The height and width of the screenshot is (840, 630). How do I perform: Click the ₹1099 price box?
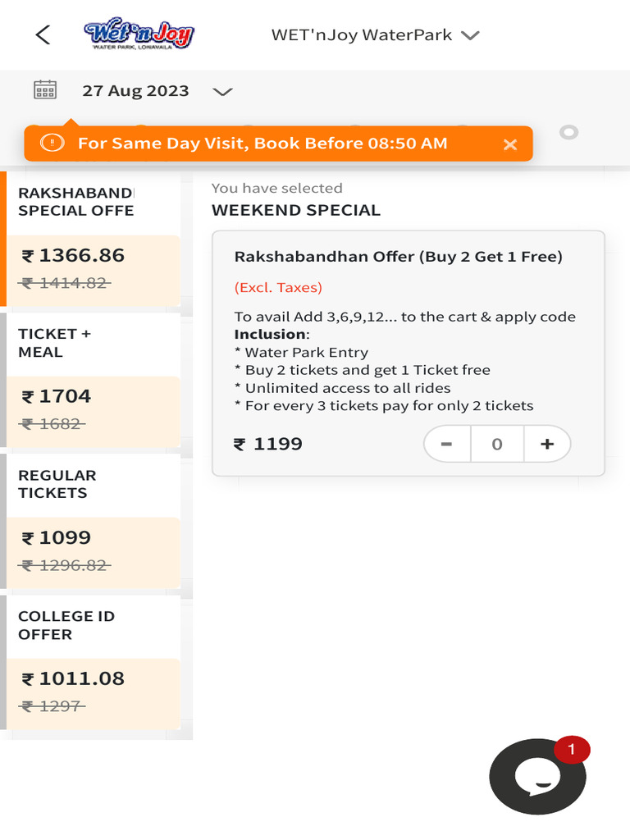92,550
